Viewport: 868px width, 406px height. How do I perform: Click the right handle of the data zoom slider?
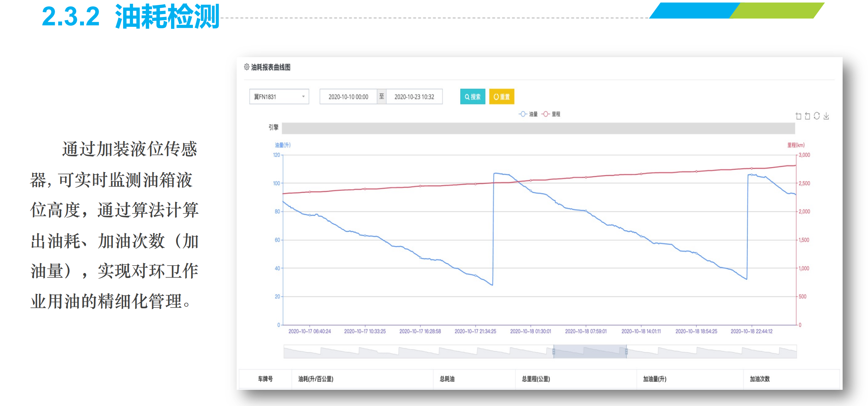point(626,351)
